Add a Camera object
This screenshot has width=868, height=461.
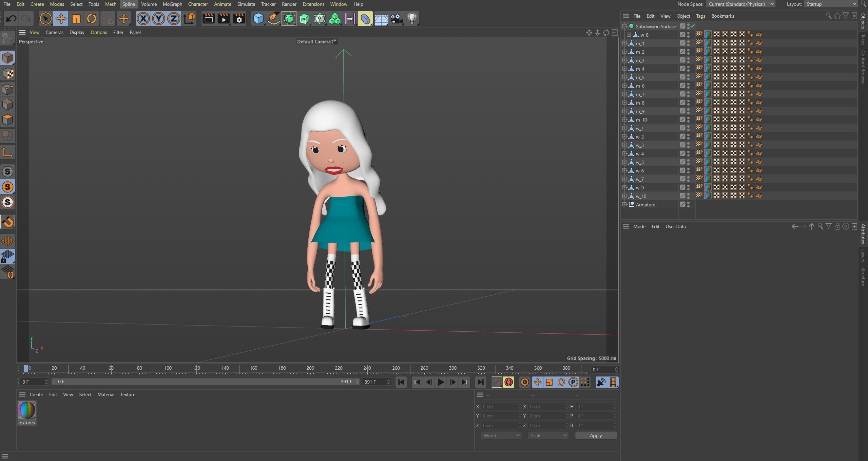(397, 19)
